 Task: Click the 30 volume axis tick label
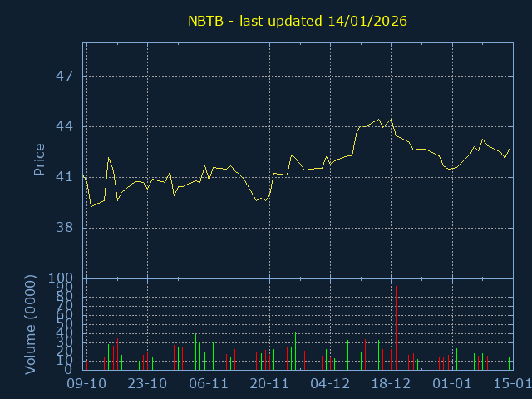point(65,342)
